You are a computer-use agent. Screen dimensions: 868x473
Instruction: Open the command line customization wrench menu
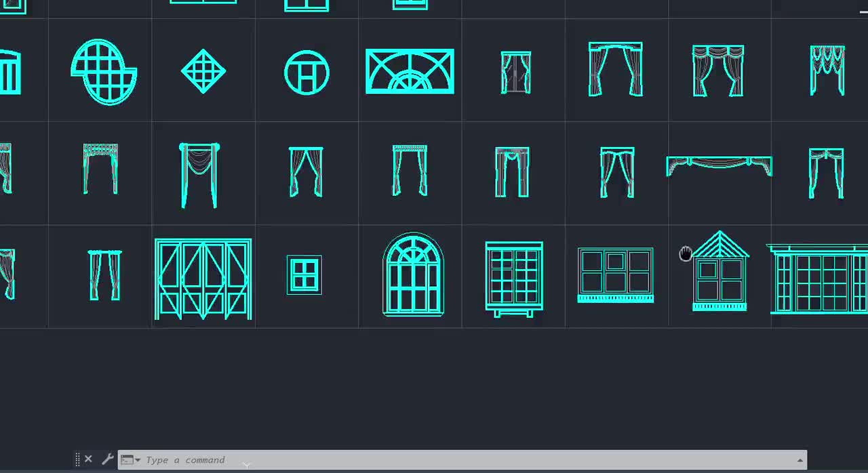[107, 459]
